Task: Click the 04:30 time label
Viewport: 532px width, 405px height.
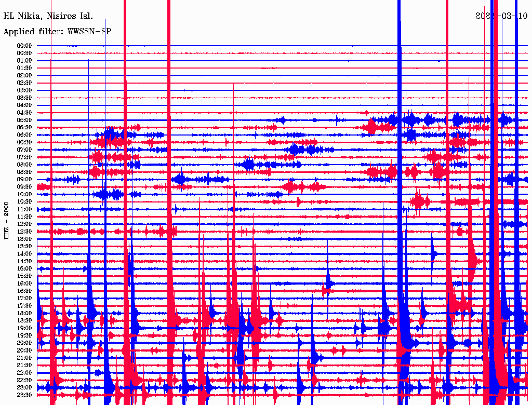Action: [24, 113]
